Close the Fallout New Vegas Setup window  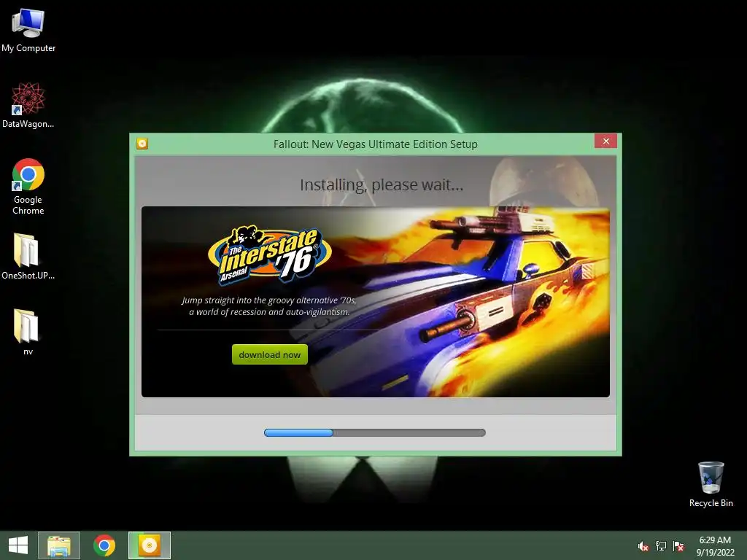(605, 141)
